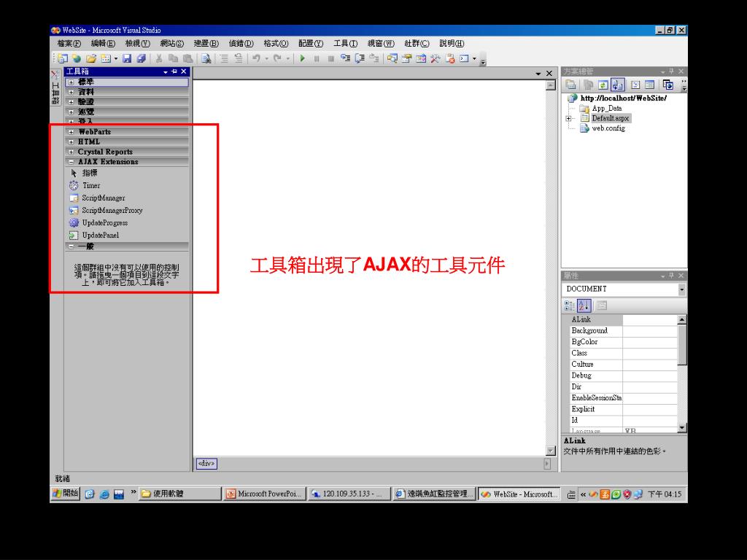
Task: Click the Save All icon
Action: coord(141,58)
